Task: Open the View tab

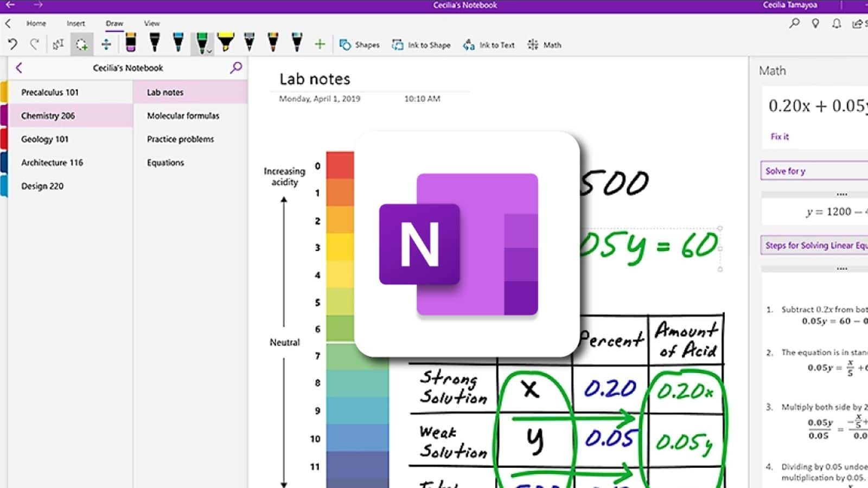Action: [x=152, y=23]
